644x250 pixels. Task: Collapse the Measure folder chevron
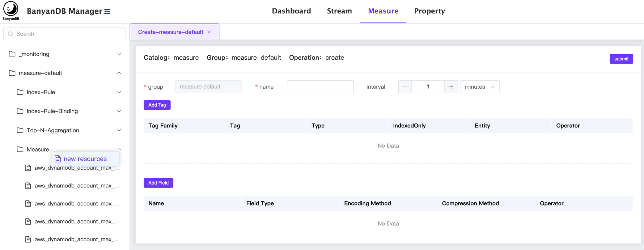coord(119,149)
